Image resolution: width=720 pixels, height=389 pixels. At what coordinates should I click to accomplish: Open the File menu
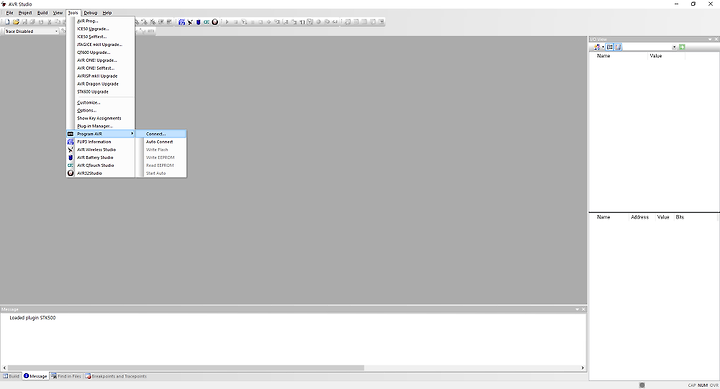point(9,13)
